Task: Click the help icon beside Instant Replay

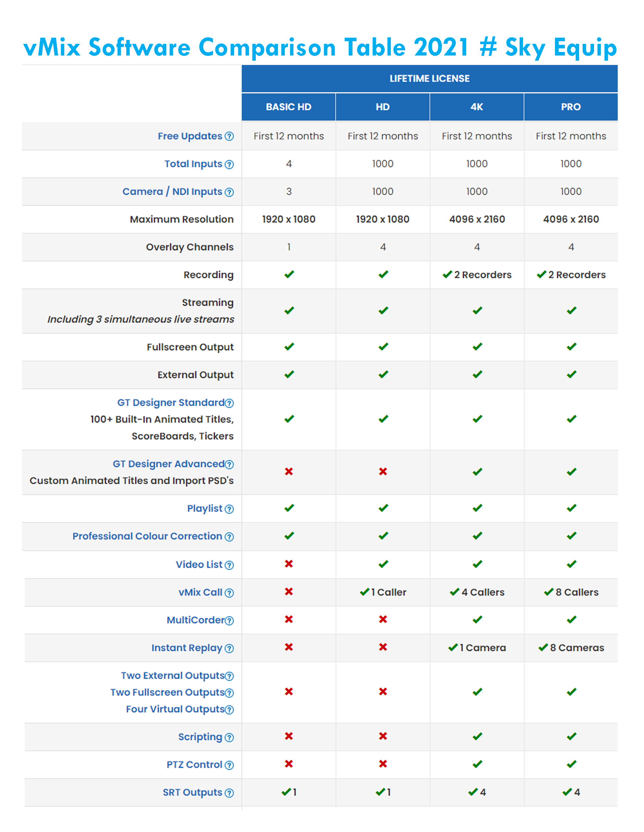Action: click(x=229, y=649)
